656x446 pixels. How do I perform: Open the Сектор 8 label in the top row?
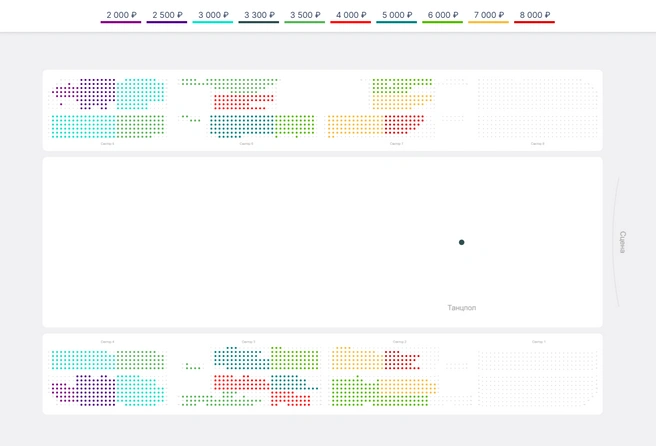coord(538,144)
